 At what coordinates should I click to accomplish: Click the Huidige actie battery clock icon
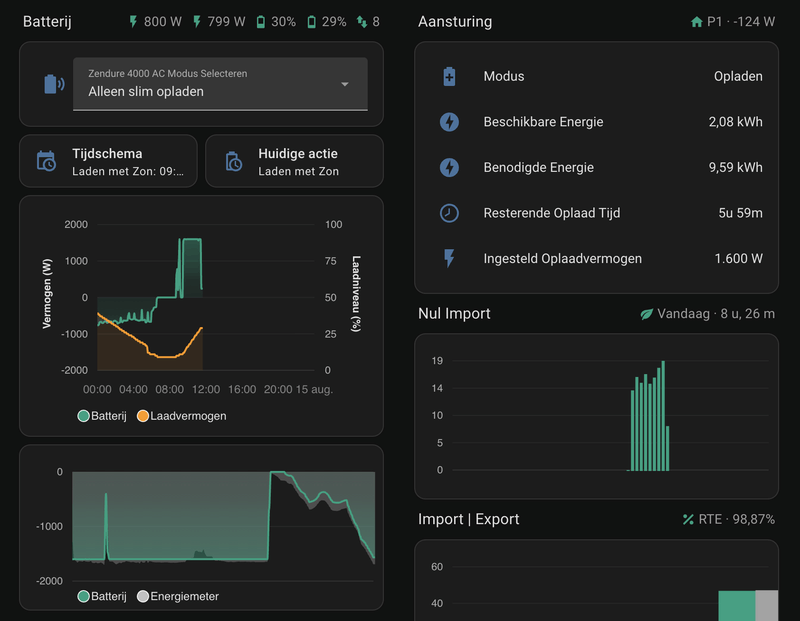[x=234, y=161]
